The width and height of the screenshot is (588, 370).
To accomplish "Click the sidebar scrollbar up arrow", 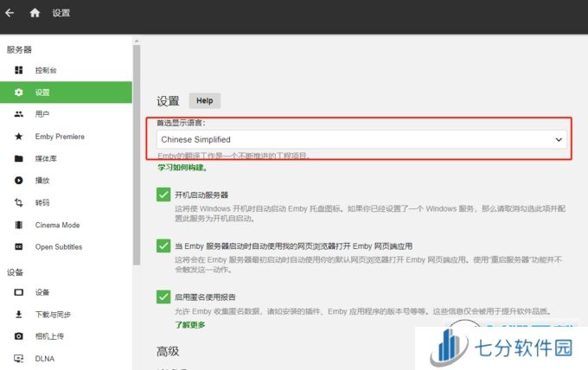I will click(x=137, y=41).
